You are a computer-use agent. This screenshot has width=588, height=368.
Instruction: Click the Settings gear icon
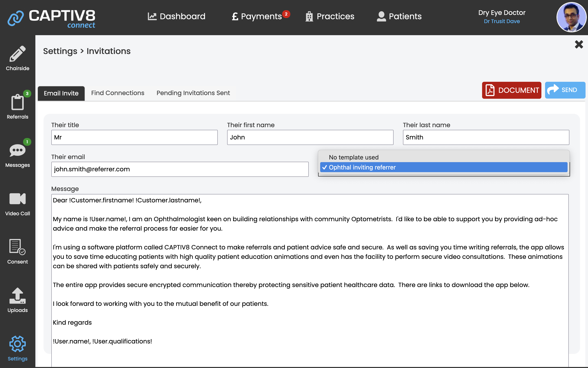coord(18,344)
